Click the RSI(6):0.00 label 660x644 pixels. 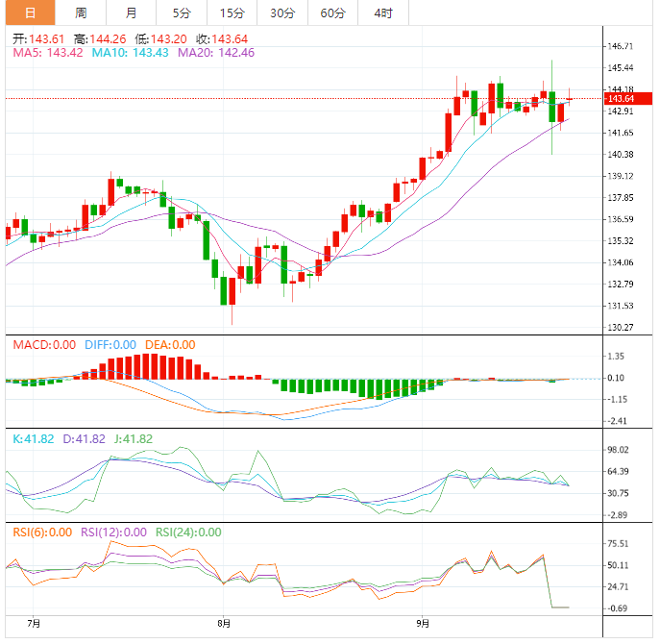42,533
